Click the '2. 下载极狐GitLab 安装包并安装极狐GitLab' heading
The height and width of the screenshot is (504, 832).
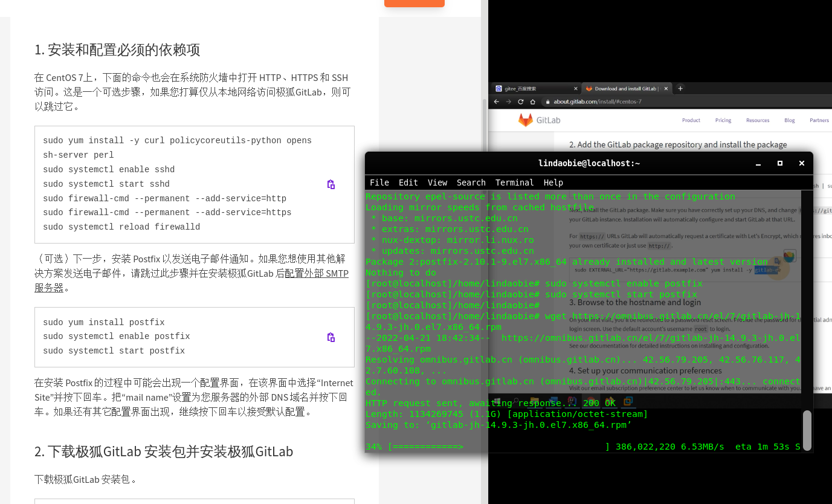[x=164, y=451]
